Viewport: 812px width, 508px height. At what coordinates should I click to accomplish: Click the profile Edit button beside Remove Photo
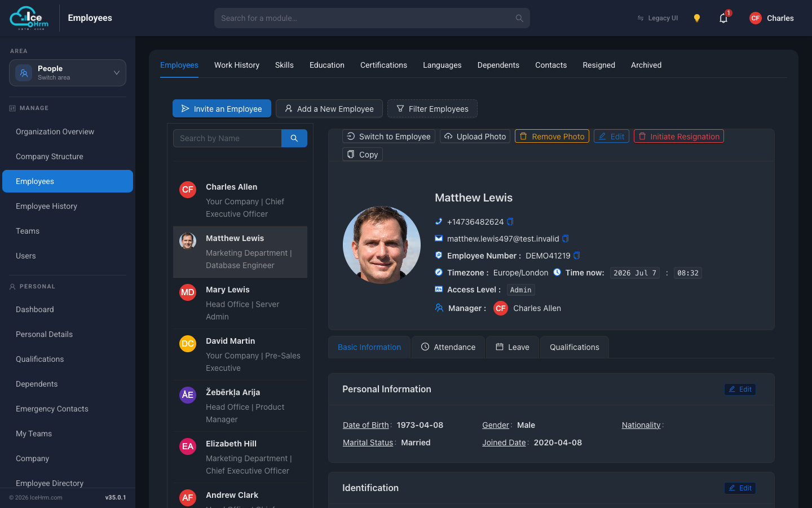[x=611, y=137]
